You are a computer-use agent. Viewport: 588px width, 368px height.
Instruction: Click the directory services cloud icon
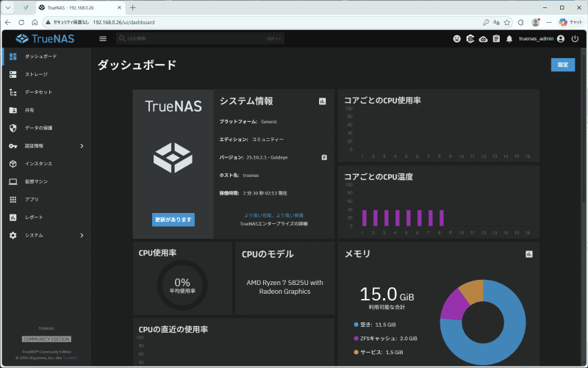pyautogui.click(x=484, y=39)
